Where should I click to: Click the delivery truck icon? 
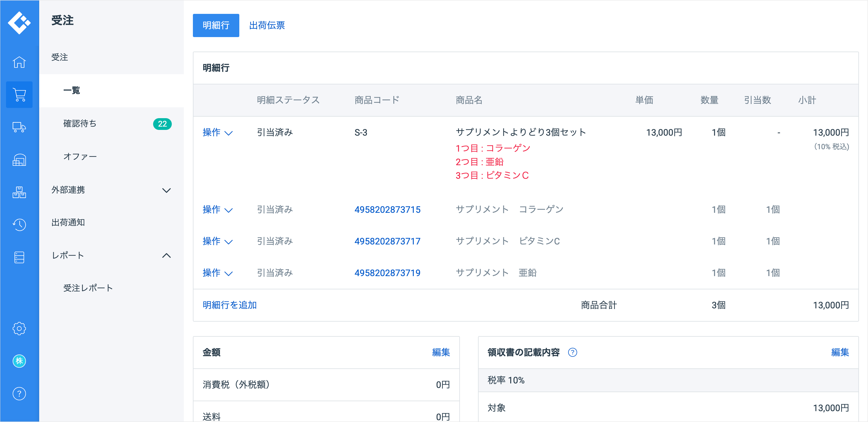pyautogui.click(x=19, y=127)
